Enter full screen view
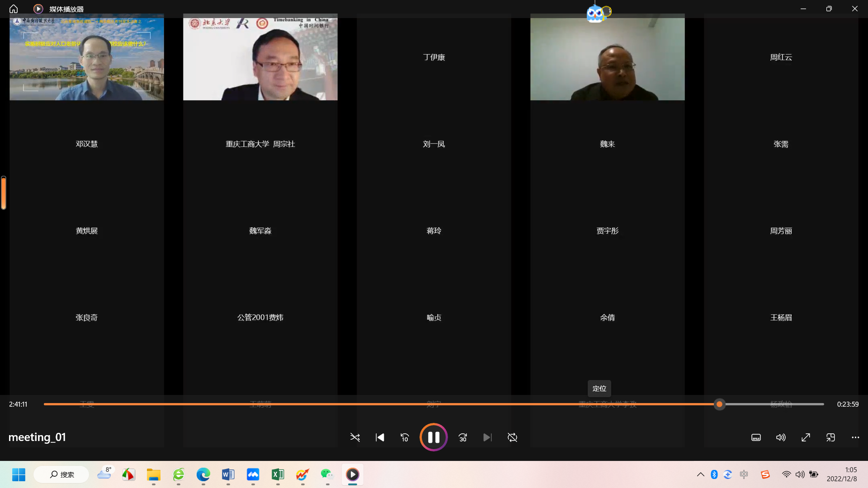The image size is (868, 488). click(x=806, y=437)
